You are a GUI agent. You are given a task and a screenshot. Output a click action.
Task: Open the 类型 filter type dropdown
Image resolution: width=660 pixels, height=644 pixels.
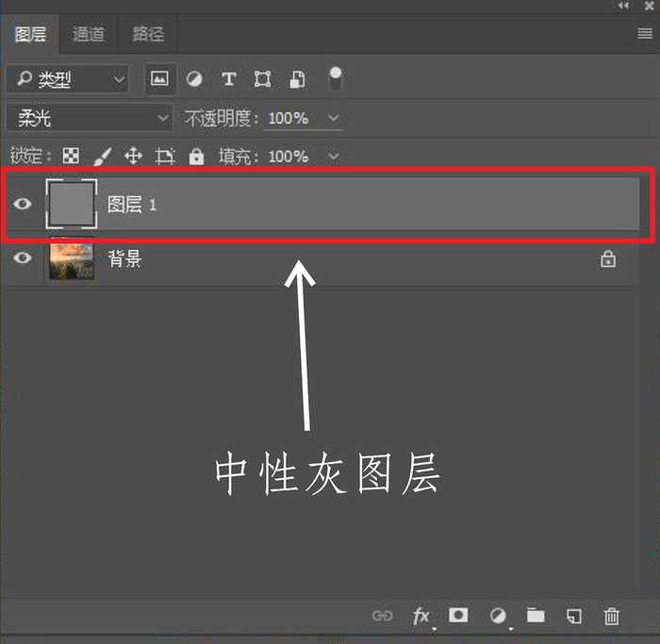67,79
